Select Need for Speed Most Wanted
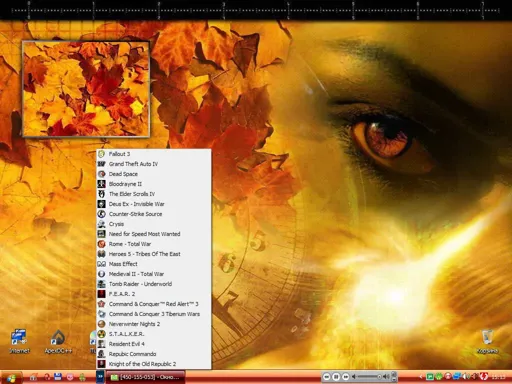This screenshot has width=512, height=384. [x=154, y=234]
